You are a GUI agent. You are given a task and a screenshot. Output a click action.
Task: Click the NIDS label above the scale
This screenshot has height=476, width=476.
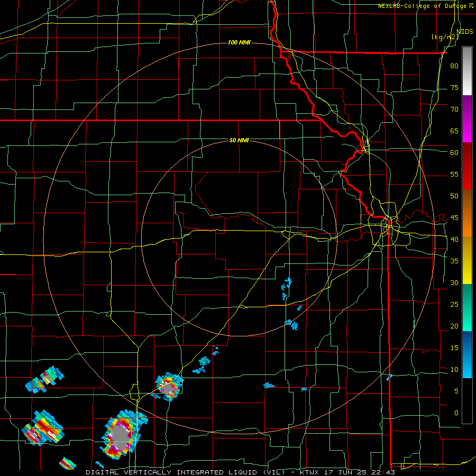click(x=465, y=32)
